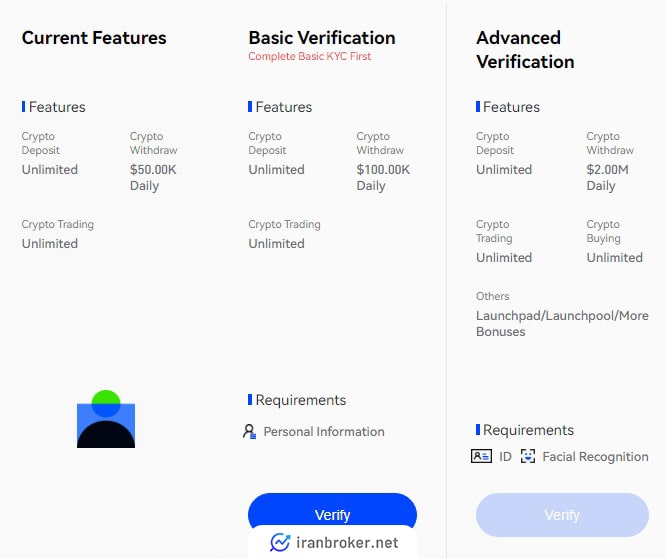Screen dimensions: 665x559
Task: Click the $50.00K Daily withdraw limit
Action: [153, 178]
